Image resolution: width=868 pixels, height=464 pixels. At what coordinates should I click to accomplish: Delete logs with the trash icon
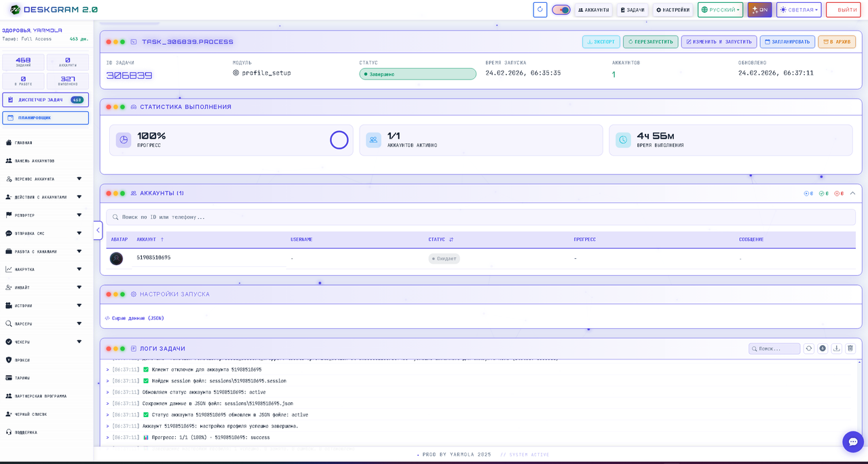click(x=850, y=349)
